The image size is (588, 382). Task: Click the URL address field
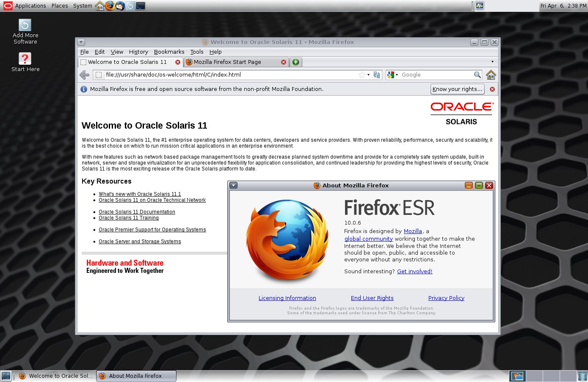pyautogui.click(x=231, y=74)
